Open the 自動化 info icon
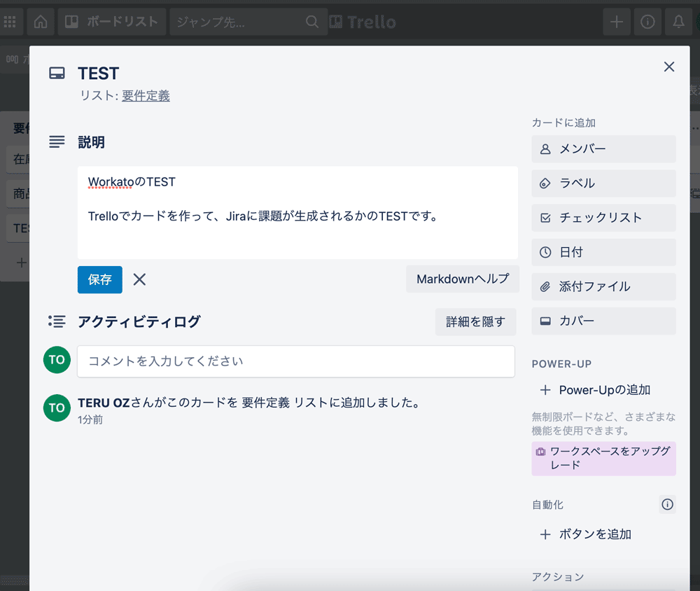This screenshot has height=591, width=700. pyautogui.click(x=667, y=504)
